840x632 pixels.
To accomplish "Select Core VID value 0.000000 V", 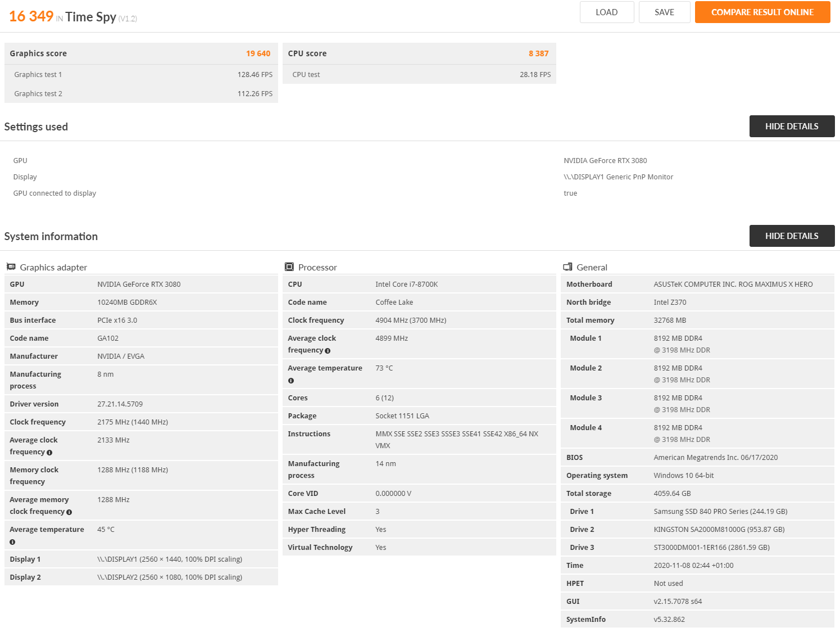I will 393,493.
